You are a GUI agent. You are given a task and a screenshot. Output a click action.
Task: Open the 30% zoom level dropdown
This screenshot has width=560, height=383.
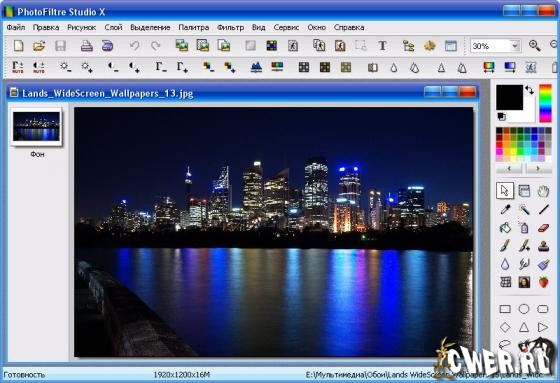click(x=515, y=46)
